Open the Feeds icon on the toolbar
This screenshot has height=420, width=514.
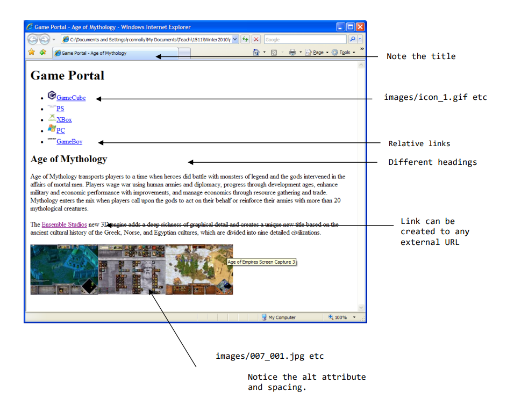coord(274,52)
